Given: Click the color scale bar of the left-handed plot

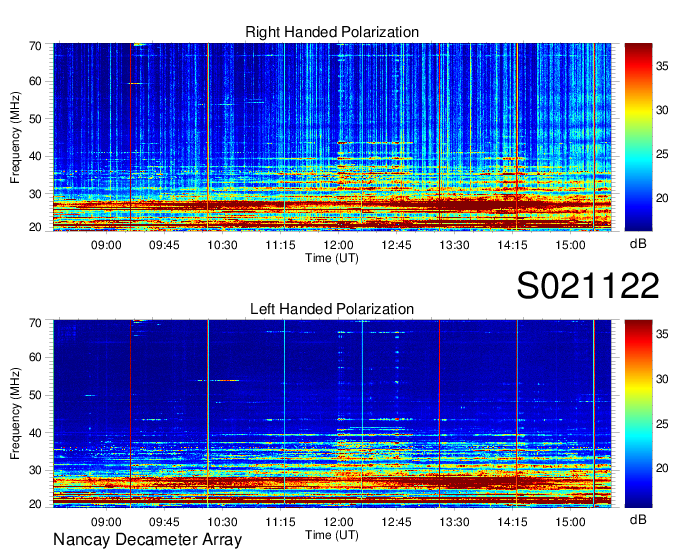Looking at the screenshot, I should tap(638, 414).
